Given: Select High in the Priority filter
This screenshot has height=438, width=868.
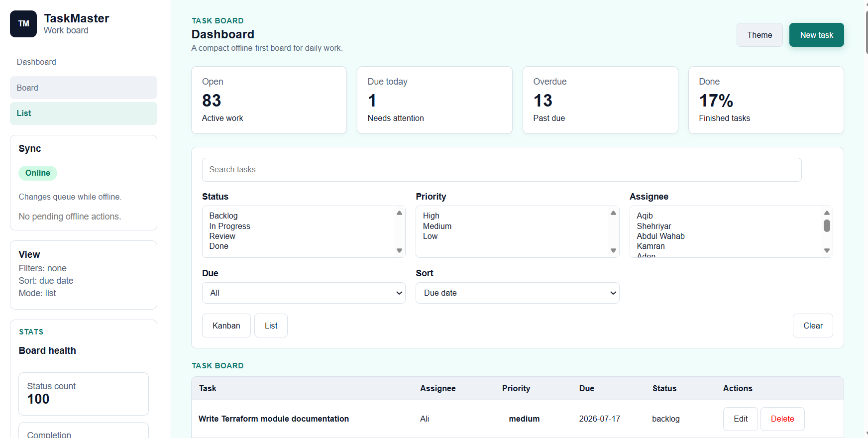Looking at the screenshot, I should point(431,216).
